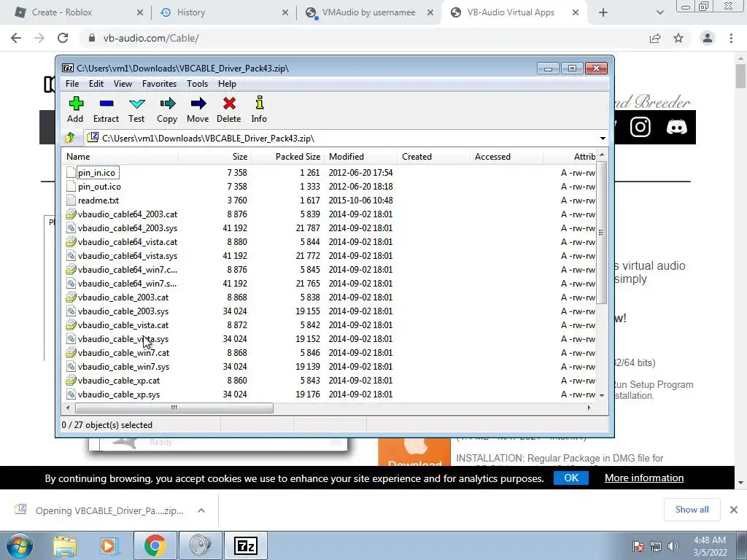747x560 pixels.
Task: Switch to VMAudio by usernamee tab
Action: (x=369, y=12)
